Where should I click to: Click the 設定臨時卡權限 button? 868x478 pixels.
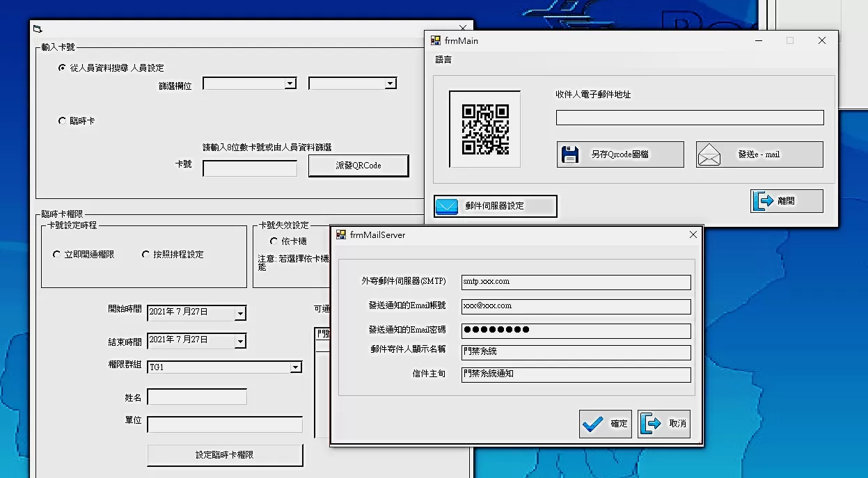coord(225,455)
